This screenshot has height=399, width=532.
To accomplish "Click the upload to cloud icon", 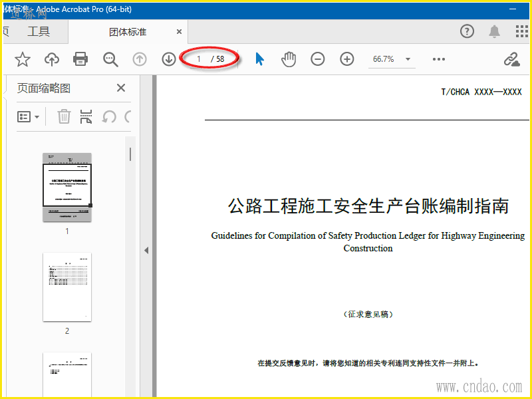I will coord(52,59).
